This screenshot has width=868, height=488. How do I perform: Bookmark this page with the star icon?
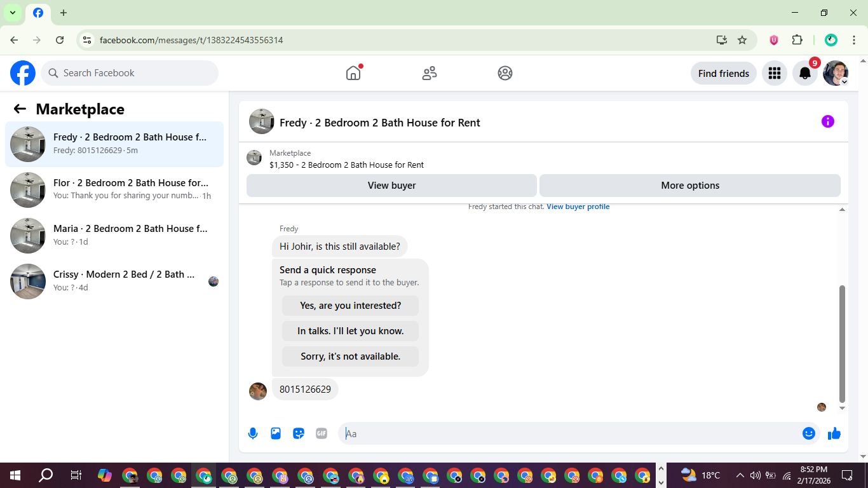(x=742, y=40)
